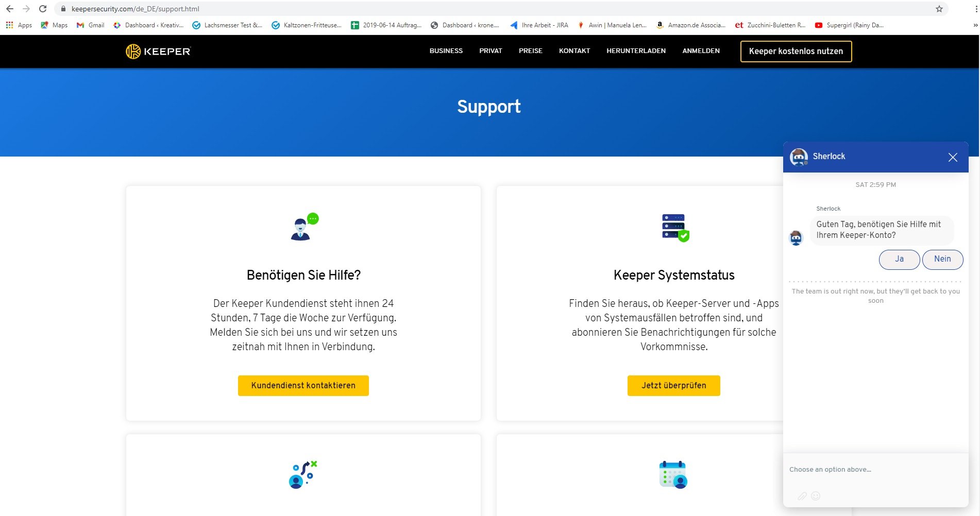This screenshot has height=516, width=980.
Task: Open the Gmail bookmark
Action: [x=90, y=25]
